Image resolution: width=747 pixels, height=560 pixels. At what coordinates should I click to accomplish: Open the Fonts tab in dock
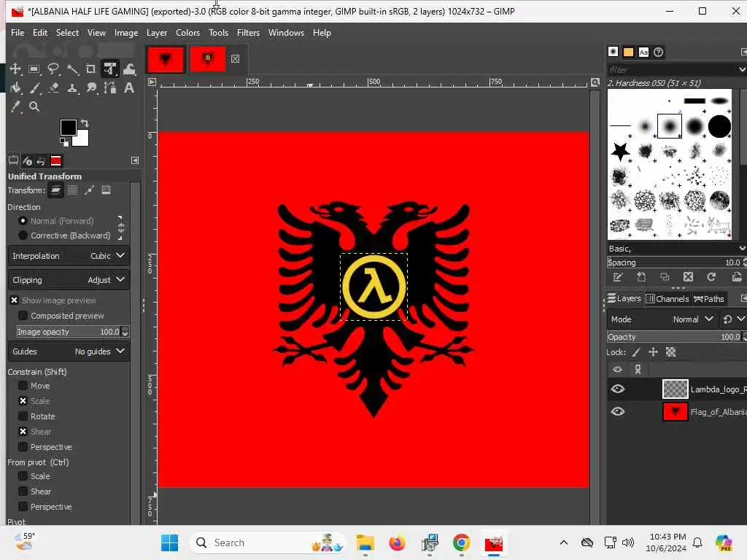[643, 52]
